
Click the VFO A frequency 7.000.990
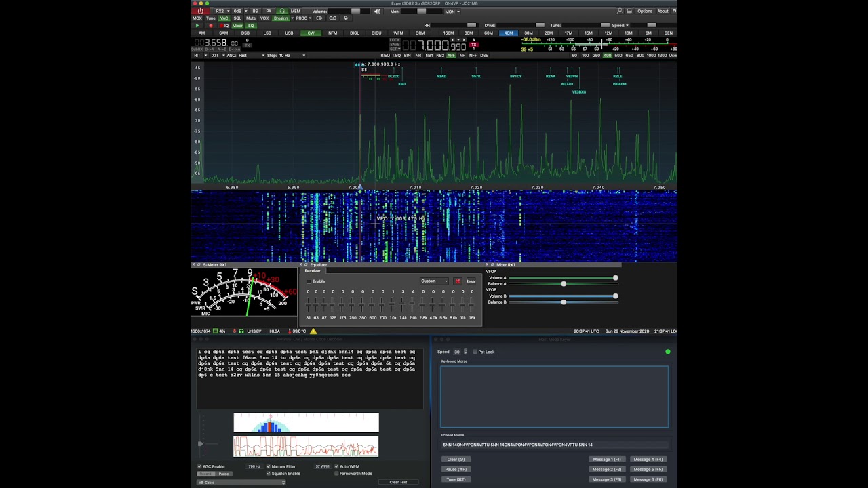pos(434,46)
